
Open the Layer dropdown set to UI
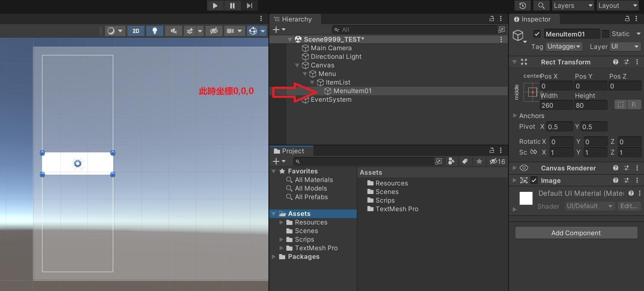click(625, 46)
